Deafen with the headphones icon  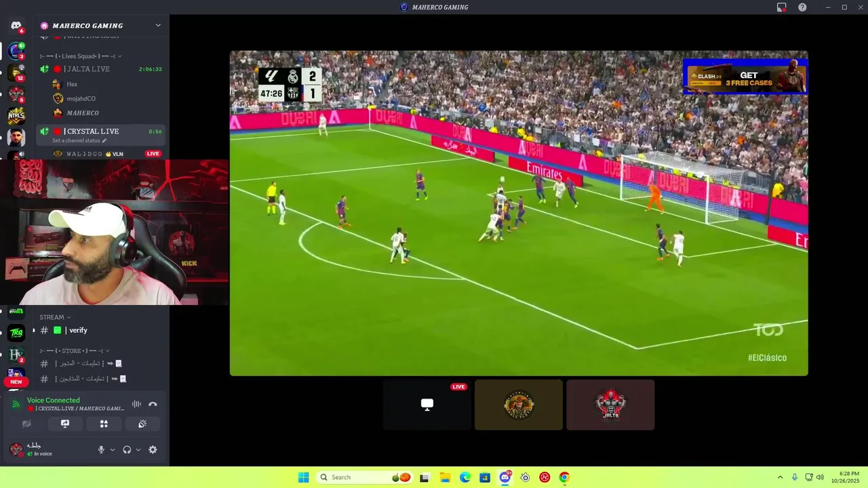point(127,449)
